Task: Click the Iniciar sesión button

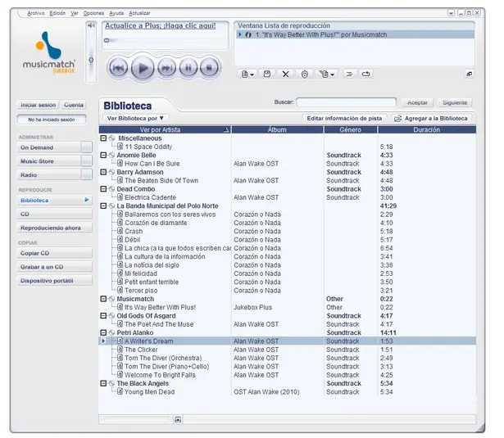Action: coord(39,105)
